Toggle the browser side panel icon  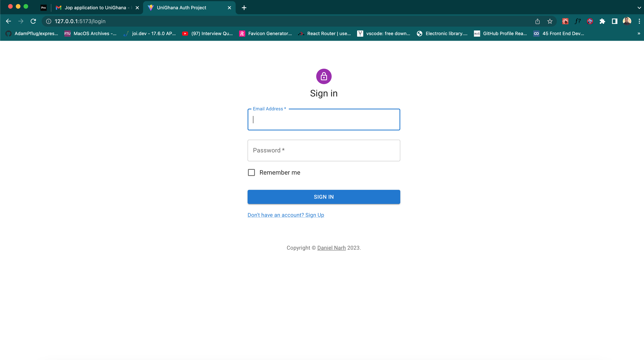[614, 21]
